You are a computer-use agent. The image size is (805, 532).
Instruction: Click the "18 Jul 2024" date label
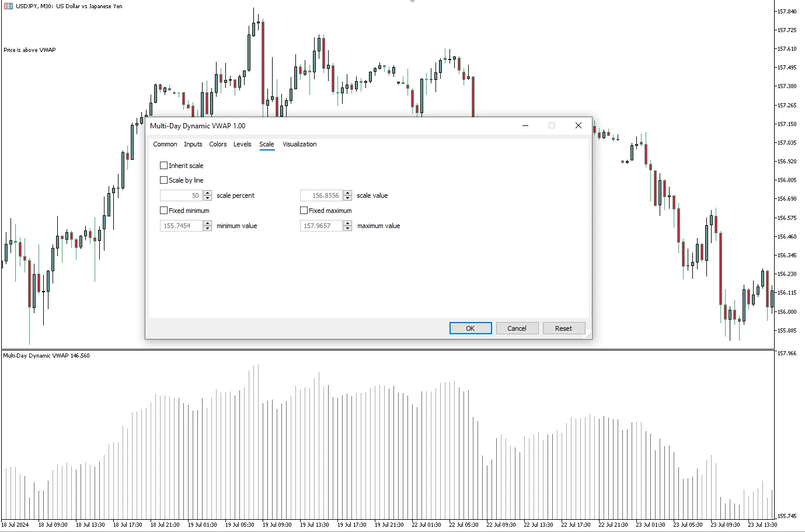tap(15, 524)
